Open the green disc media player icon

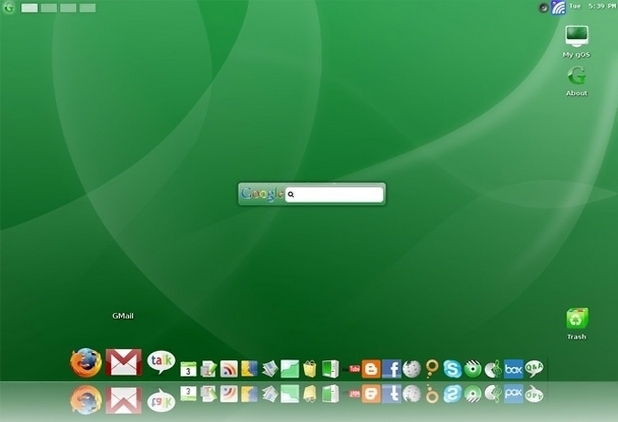point(473,369)
